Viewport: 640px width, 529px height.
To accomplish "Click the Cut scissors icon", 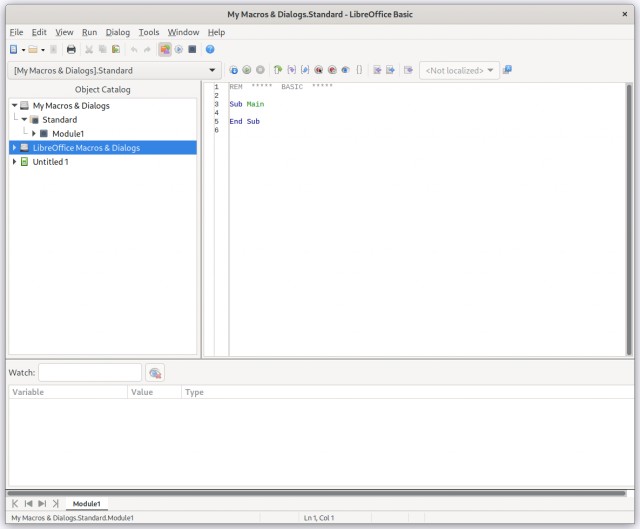I will [89, 49].
